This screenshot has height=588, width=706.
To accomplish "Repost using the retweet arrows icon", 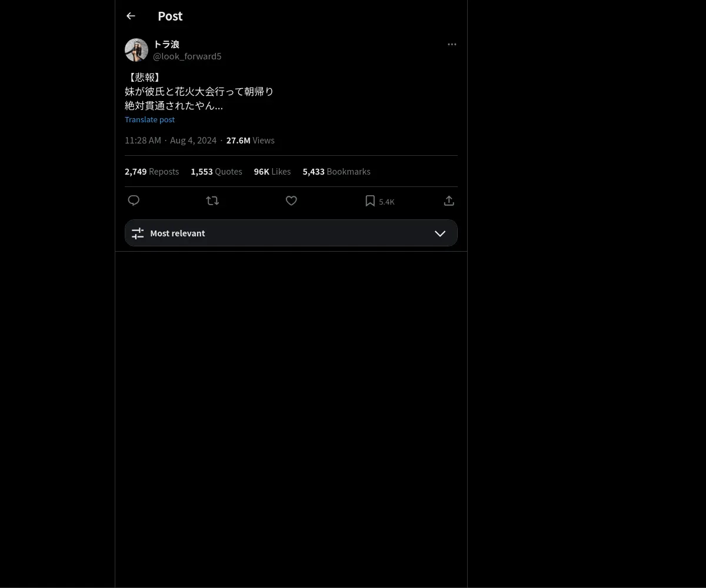I will pos(212,201).
